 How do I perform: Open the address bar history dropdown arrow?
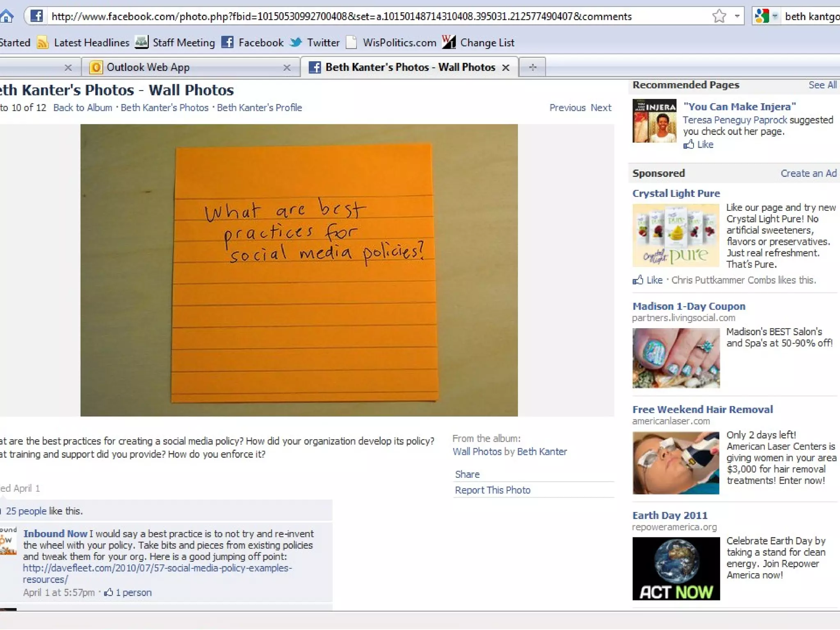737,16
